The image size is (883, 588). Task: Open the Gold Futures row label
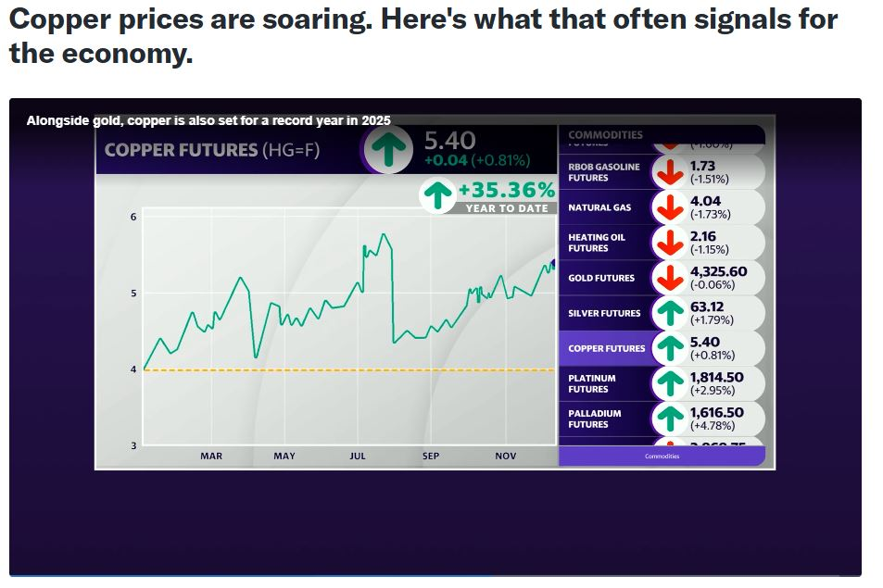click(x=601, y=278)
